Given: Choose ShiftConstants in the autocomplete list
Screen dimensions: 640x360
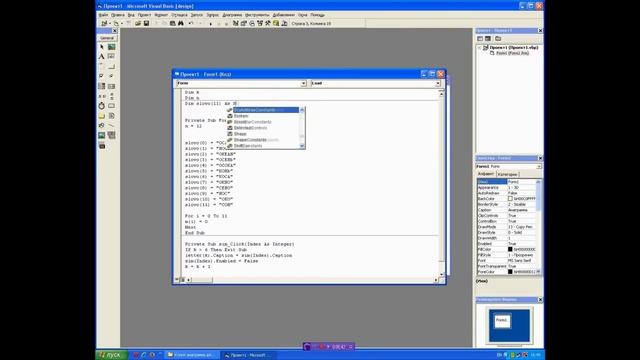Looking at the screenshot, I should (248, 146).
